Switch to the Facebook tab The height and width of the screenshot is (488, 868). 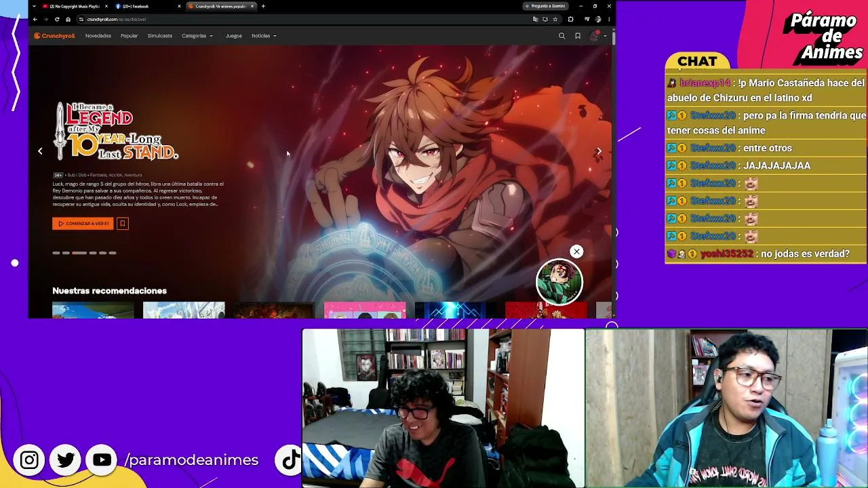click(x=149, y=6)
